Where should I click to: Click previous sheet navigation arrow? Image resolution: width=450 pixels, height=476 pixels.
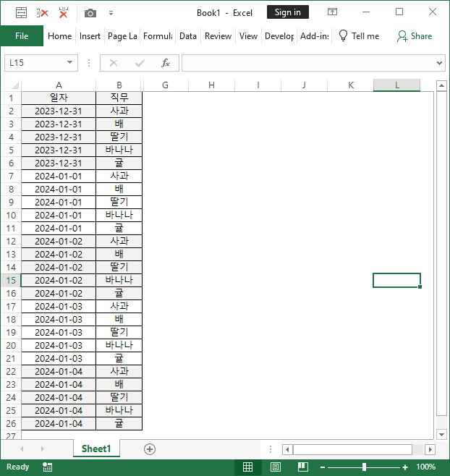point(22,449)
